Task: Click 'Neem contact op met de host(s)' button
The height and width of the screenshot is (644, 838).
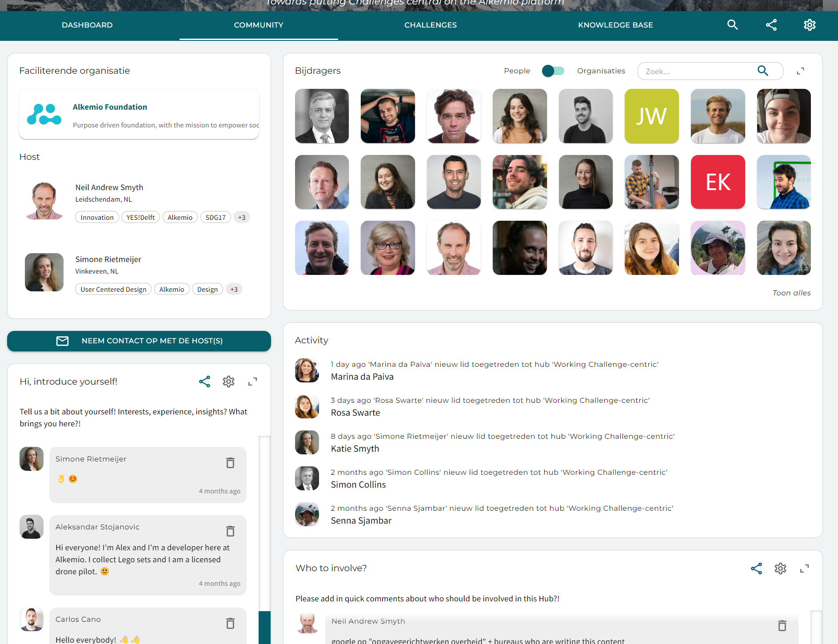Action: 139,341
